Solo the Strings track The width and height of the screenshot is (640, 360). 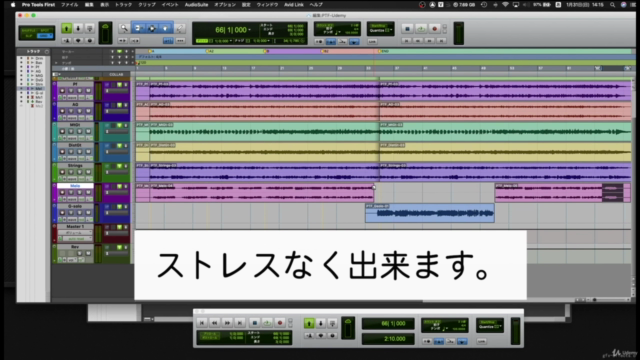point(80,172)
